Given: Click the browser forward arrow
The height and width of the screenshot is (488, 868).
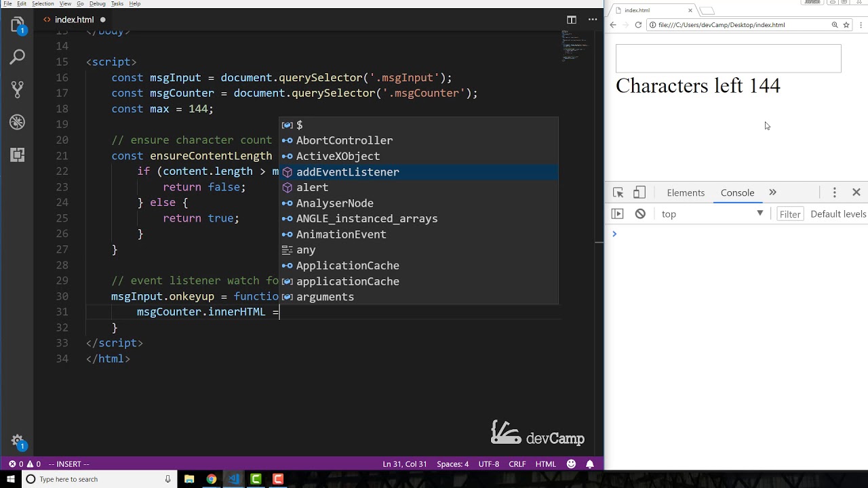Looking at the screenshot, I should click(x=625, y=25).
